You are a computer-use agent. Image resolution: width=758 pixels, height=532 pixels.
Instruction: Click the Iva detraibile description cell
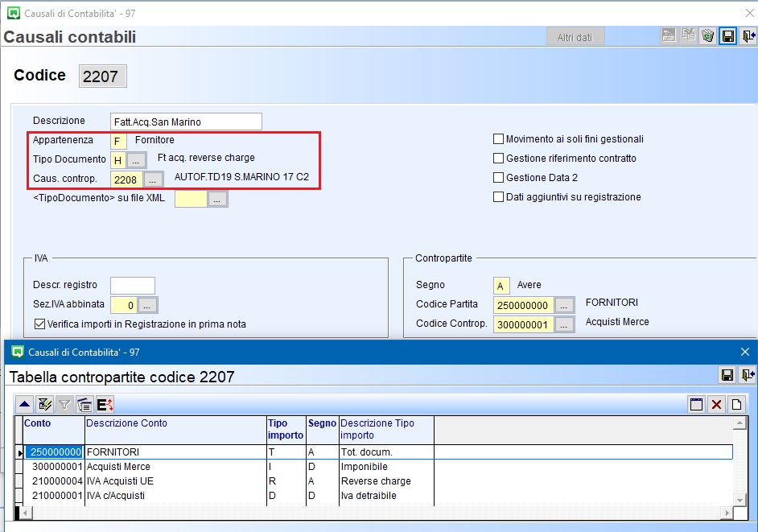(x=386, y=496)
